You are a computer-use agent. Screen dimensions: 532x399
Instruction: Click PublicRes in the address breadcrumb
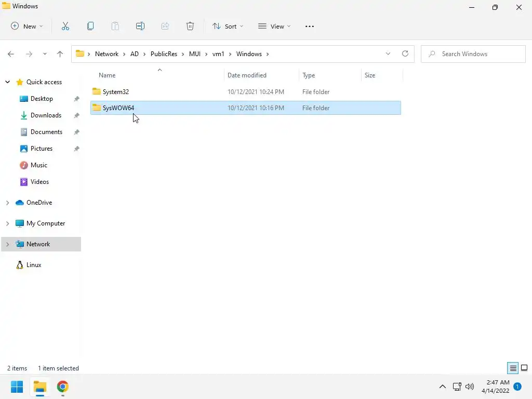coord(164,54)
